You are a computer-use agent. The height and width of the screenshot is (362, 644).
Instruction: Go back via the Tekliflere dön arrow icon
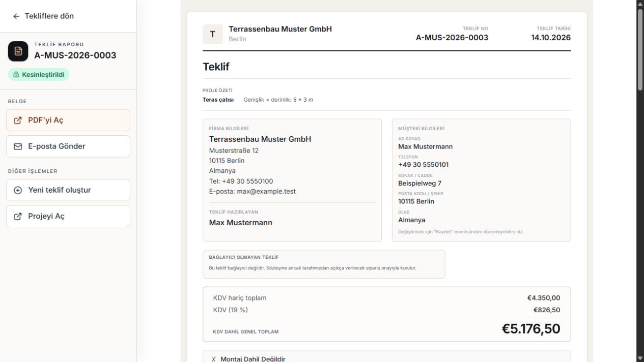click(x=16, y=16)
